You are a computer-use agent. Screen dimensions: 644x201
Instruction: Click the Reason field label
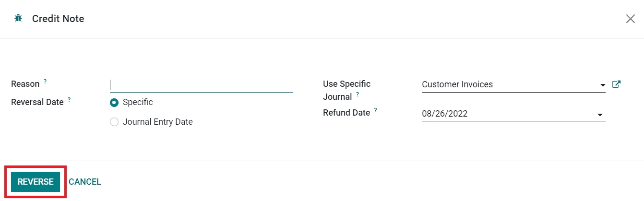click(25, 84)
